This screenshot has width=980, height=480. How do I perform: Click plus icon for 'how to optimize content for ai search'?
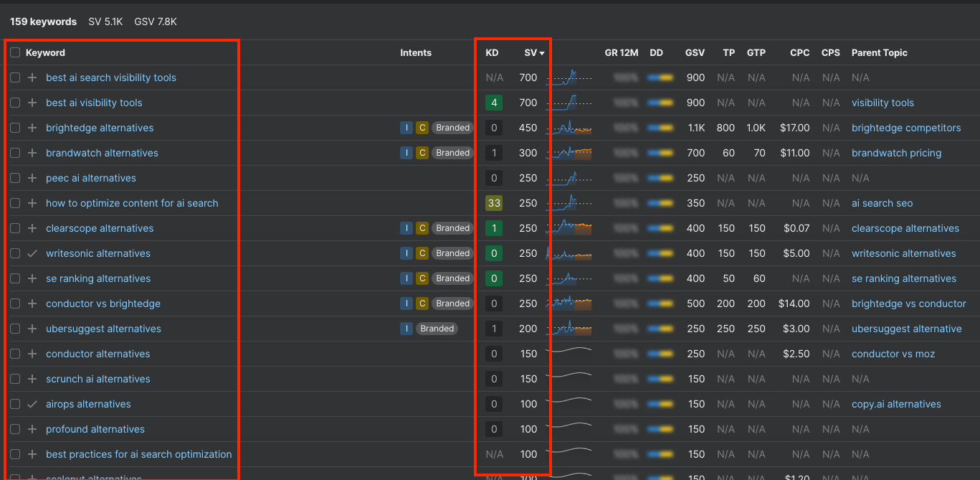[32, 203]
